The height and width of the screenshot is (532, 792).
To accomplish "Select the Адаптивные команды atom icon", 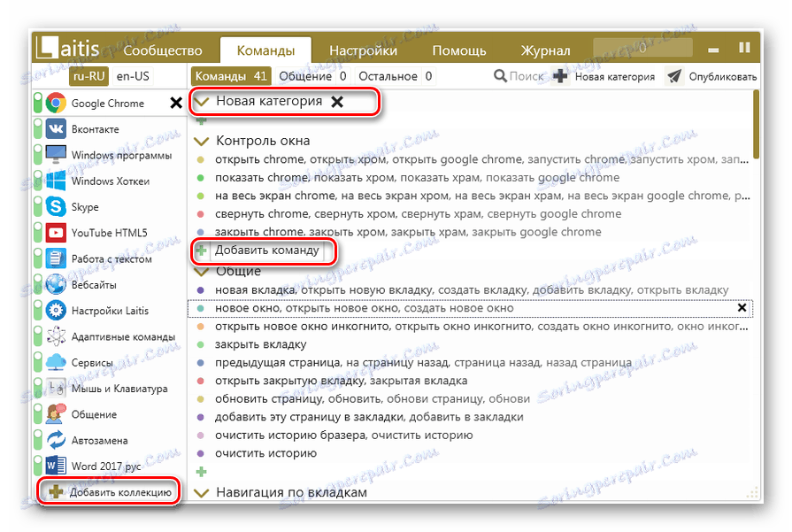I will click(x=56, y=336).
